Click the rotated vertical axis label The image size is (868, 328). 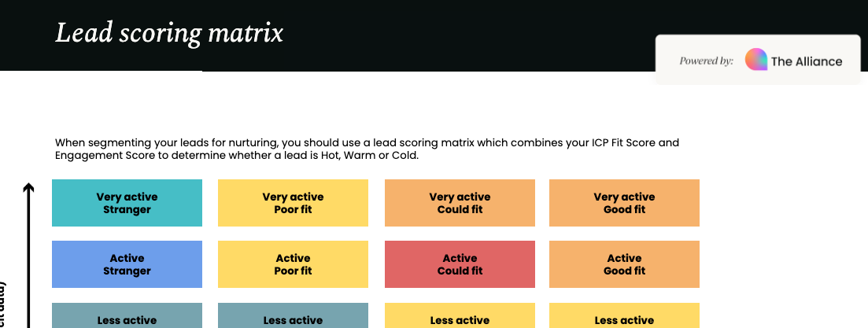[3, 305]
